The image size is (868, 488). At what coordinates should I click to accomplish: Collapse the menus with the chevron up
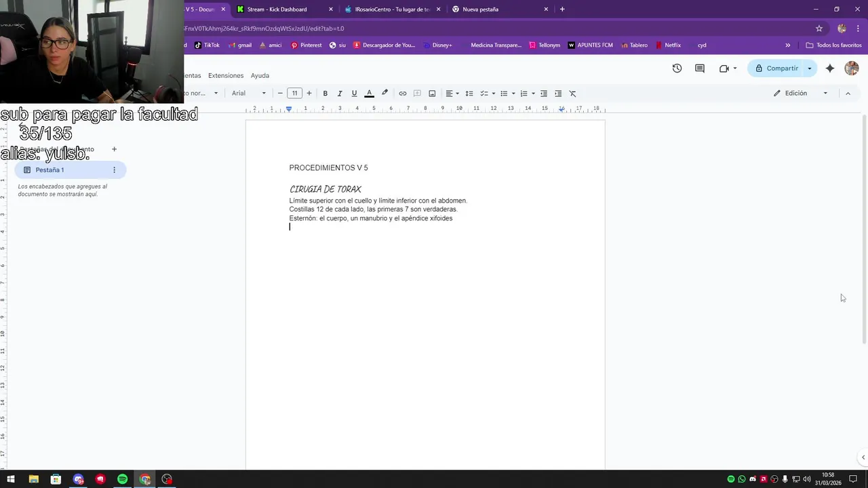[x=848, y=94]
